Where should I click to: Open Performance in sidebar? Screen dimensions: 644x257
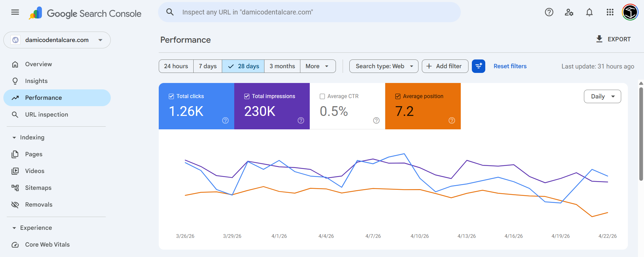tap(57, 98)
